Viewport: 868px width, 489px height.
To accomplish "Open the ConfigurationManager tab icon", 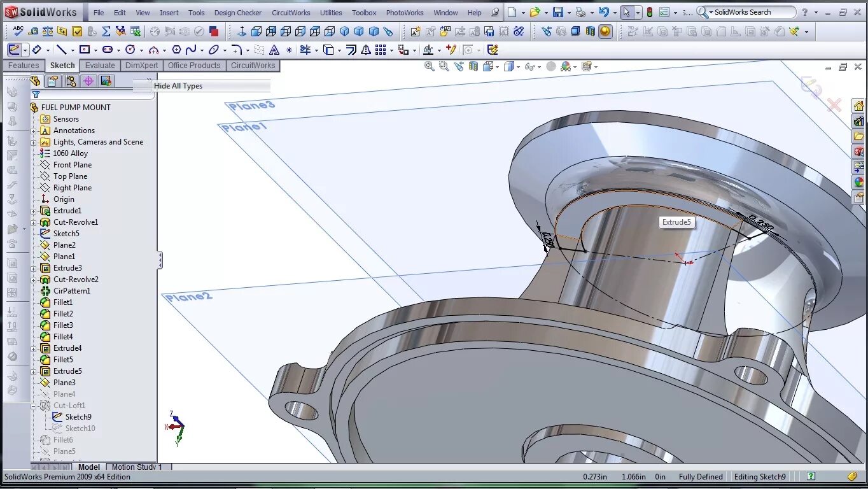I will pos(71,81).
